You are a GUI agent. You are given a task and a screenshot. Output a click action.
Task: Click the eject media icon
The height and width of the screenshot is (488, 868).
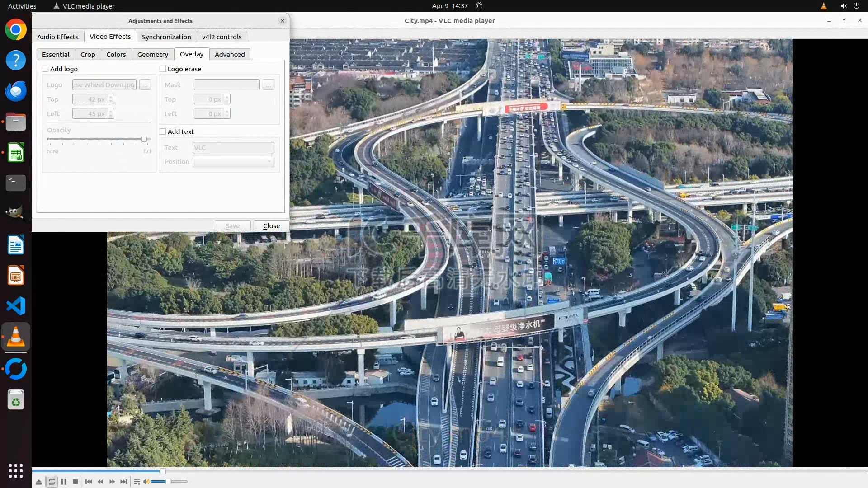click(39, 482)
